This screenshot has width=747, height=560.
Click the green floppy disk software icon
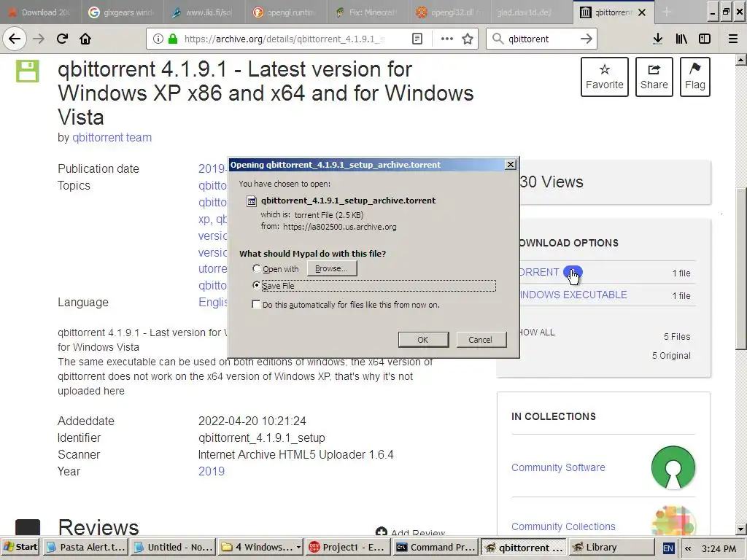28,71
